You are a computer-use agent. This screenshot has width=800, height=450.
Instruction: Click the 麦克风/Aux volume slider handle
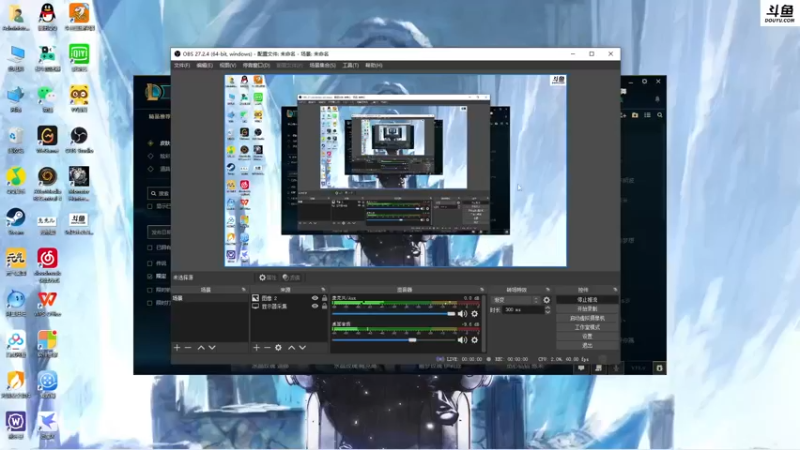(x=451, y=314)
